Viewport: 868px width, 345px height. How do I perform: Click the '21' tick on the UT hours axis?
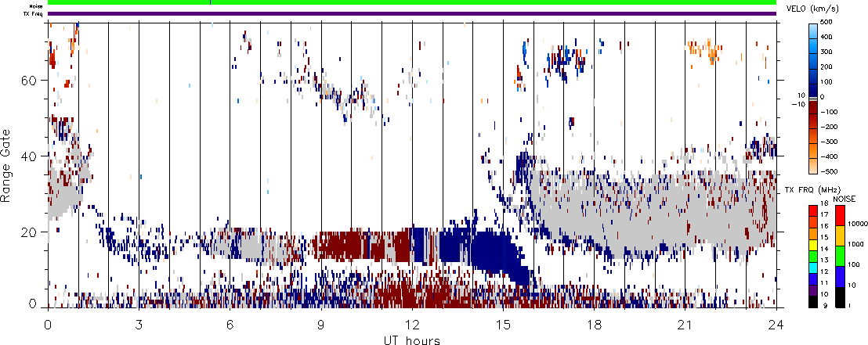(685, 325)
